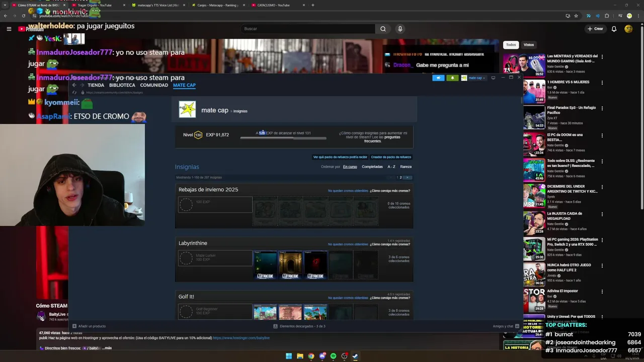The image size is (644, 362).
Task: Open Steam notifications bell button
Action: [452, 78]
